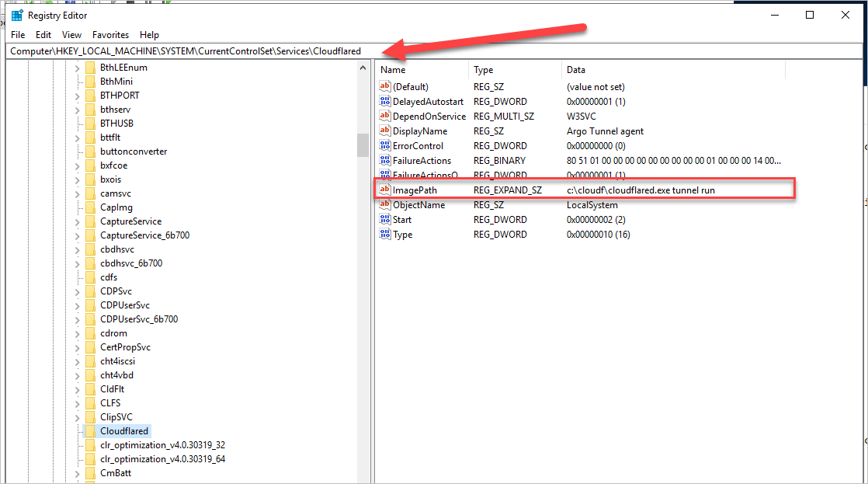Click the 'W3SVC' data value
The image size is (868, 484).
(x=582, y=117)
